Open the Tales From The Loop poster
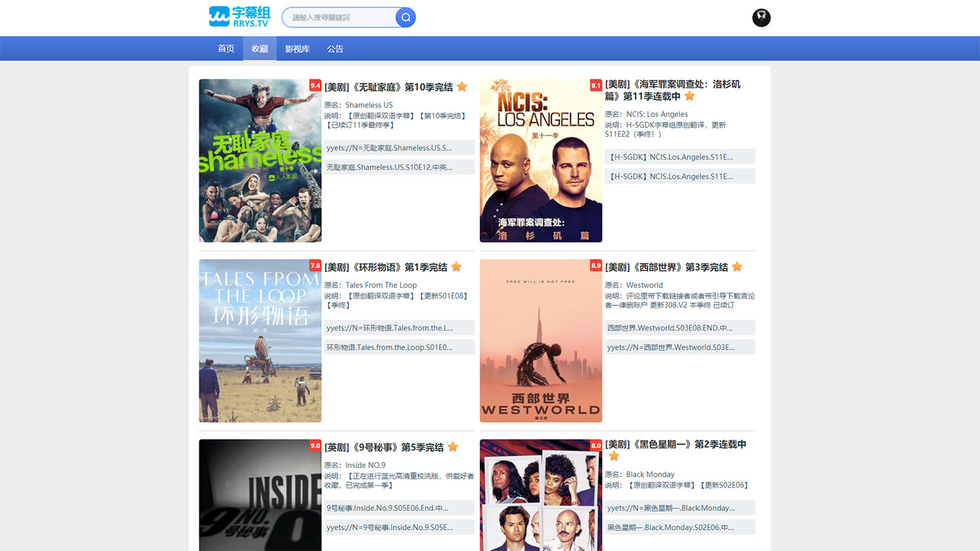Viewport: 980px width, 551px height. pyautogui.click(x=260, y=341)
